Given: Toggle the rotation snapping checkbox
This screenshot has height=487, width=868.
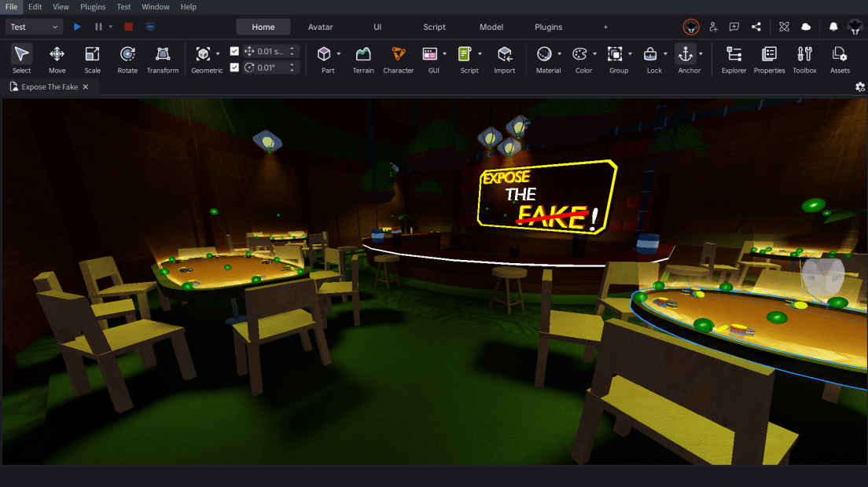Looking at the screenshot, I should (234, 67).
